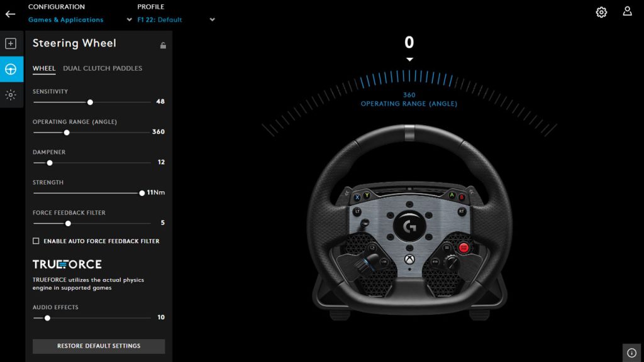Toggle the Enable Auto Force Feedback Filter option off
The height and width of the screenshot is (362, 644).
click(36, 241)
